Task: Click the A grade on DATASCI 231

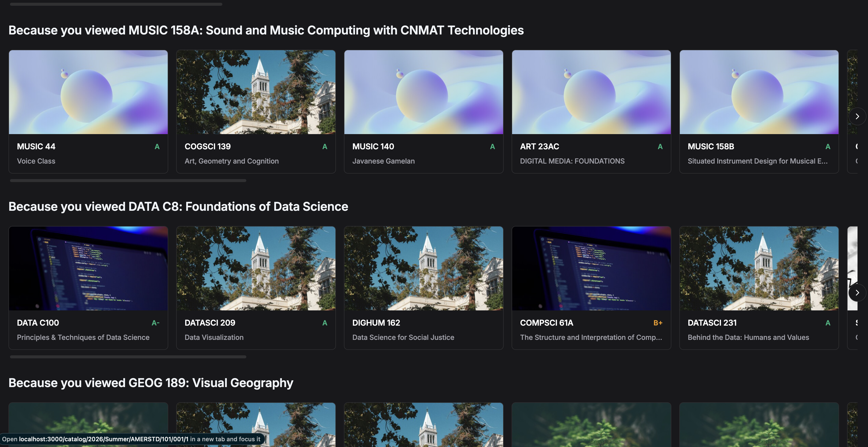Action: coord(828,323)
